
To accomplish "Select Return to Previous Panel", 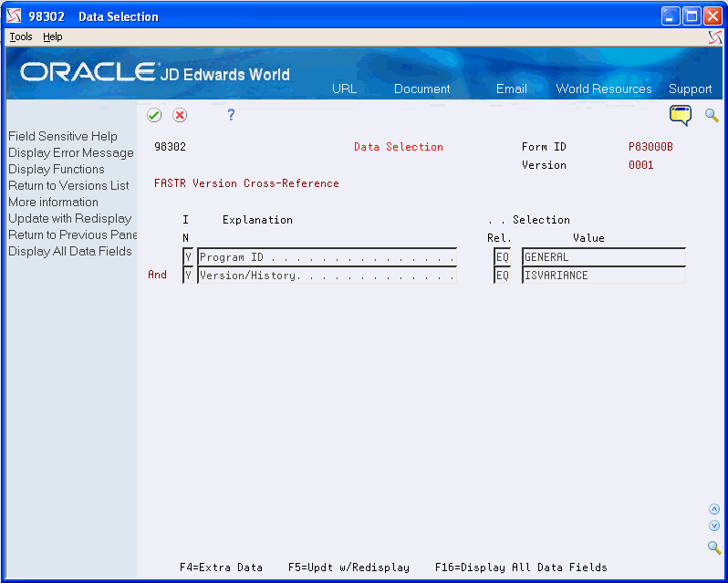I will coord(73,234).
